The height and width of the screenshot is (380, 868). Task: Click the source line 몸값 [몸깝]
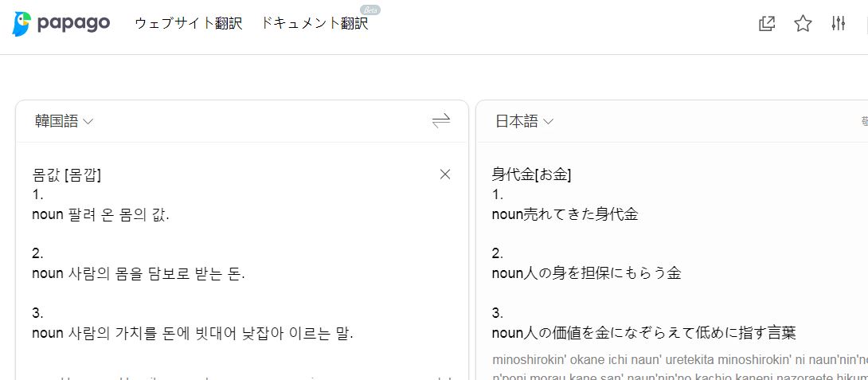(67, 174)
